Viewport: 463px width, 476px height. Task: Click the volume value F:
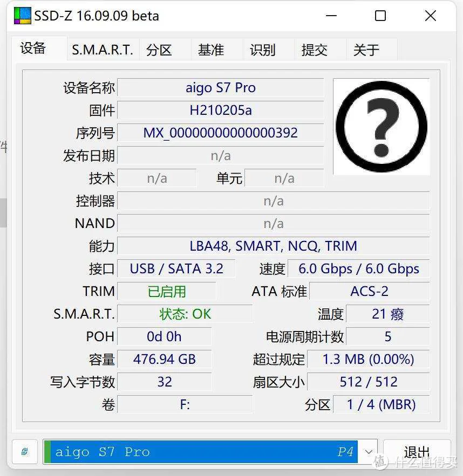[185, 404]
